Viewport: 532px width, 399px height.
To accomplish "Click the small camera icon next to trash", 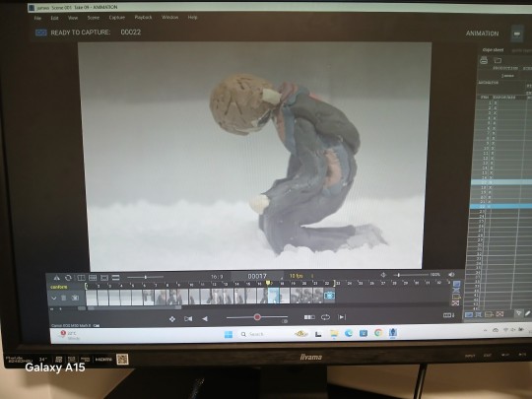I will tap(75, 298).
